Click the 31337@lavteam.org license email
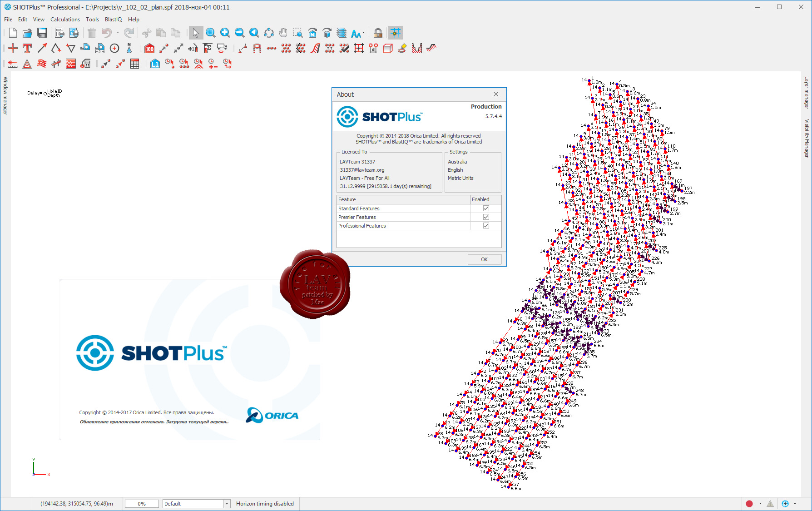 [x=362, y=170]
